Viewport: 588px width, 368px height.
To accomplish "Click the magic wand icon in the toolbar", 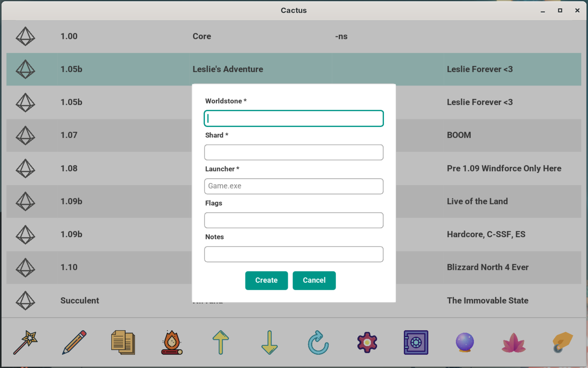I will [x=25, y=342].
